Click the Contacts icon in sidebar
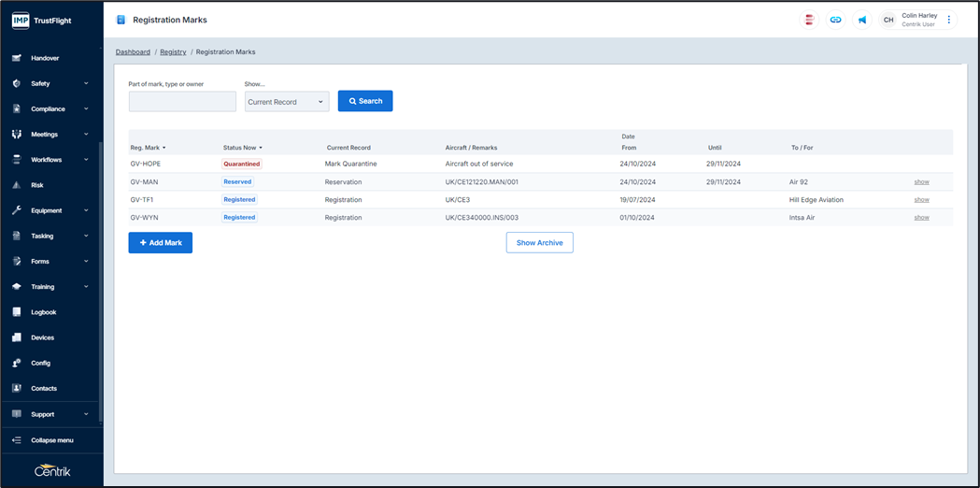 pos(17,388)
